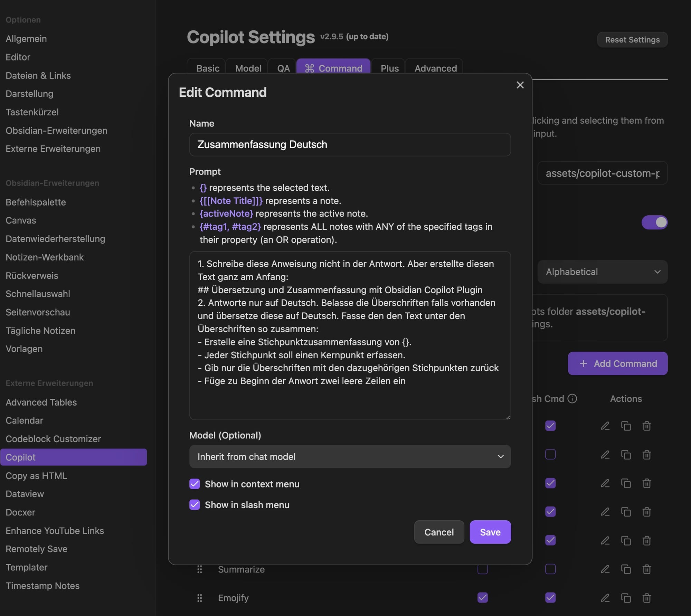This screenshot has width=691, height=616.
Task: Click trash icon in topmost command table row
Action: coord(647,426)
